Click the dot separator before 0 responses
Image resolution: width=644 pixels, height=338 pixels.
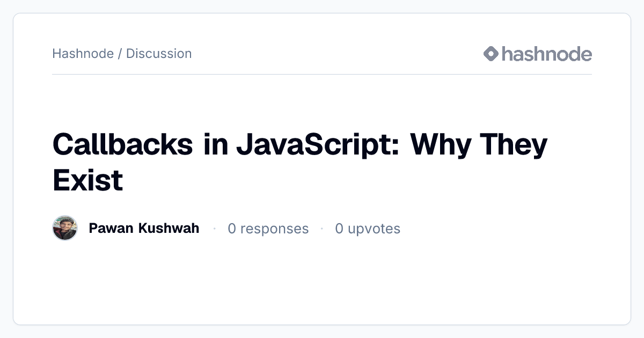point(214,229)
